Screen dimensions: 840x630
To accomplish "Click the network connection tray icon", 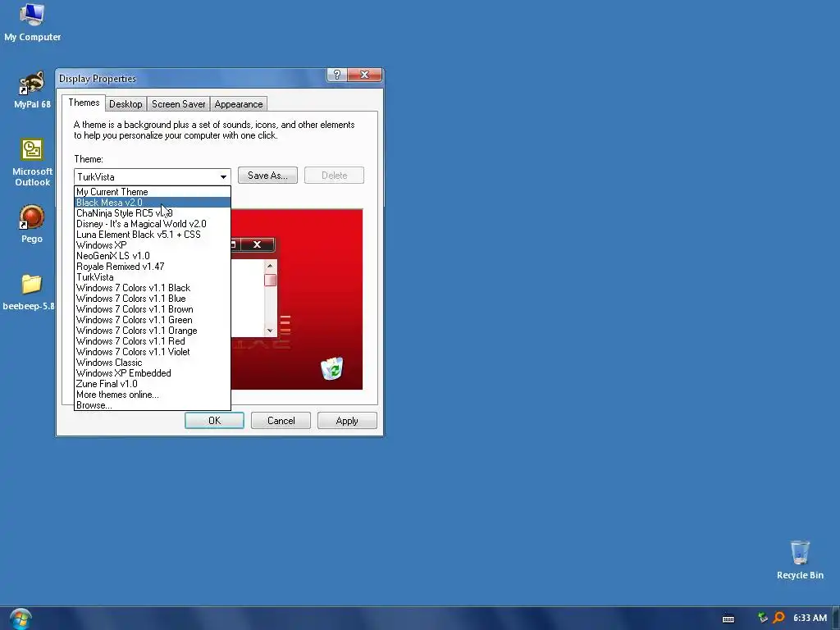I will coord(762,618).
